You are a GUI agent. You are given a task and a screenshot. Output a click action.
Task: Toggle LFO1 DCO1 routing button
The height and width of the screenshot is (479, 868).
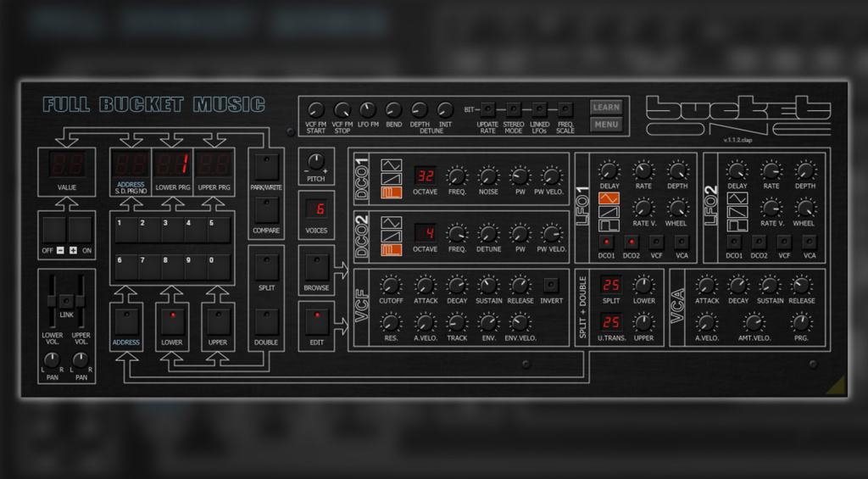606,242
